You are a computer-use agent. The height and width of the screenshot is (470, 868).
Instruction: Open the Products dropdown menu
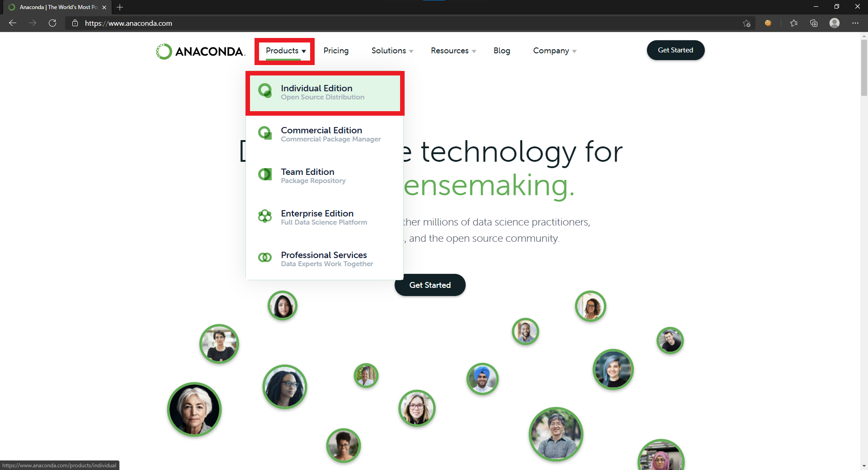[286, 51]
